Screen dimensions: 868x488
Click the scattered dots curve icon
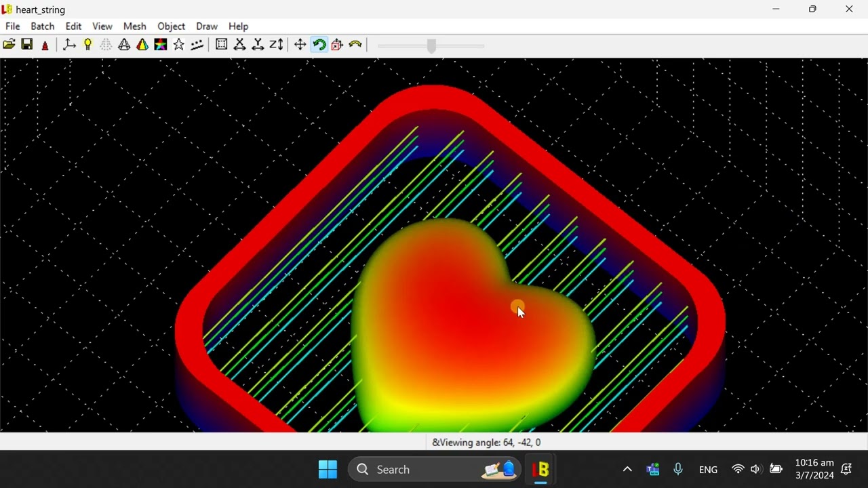197,45
